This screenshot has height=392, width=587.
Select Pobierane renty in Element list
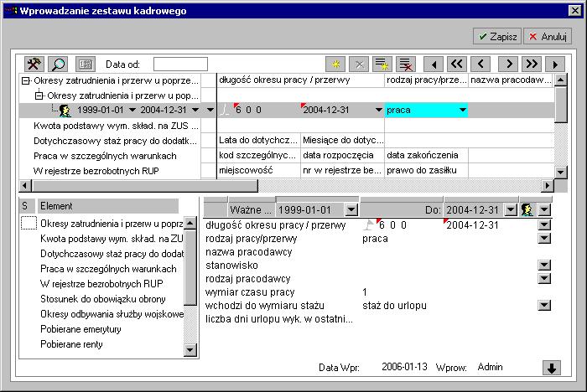(x=71, y=344)
